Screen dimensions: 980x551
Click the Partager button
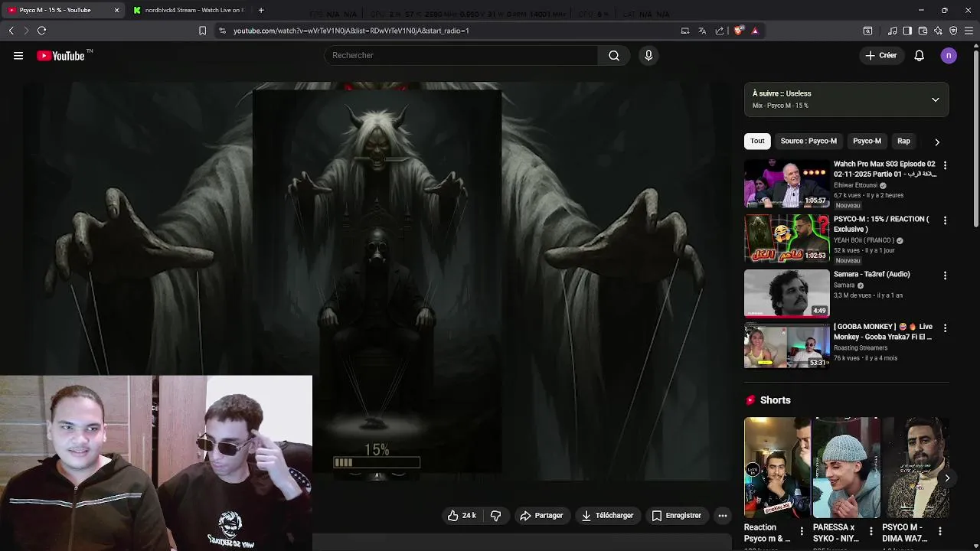tap(541, 516)
